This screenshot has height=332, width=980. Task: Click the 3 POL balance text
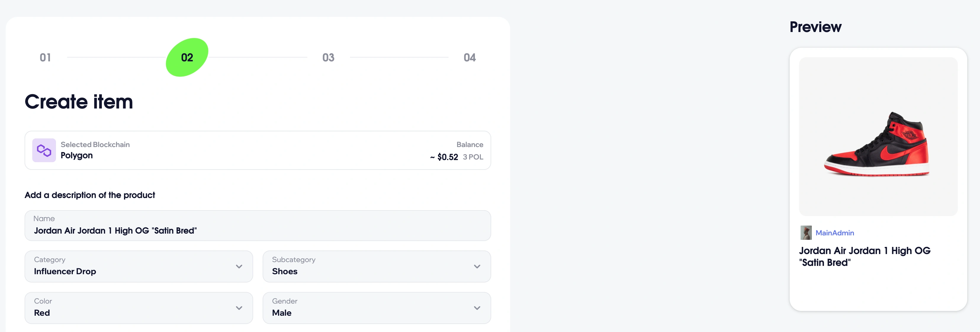473,157
